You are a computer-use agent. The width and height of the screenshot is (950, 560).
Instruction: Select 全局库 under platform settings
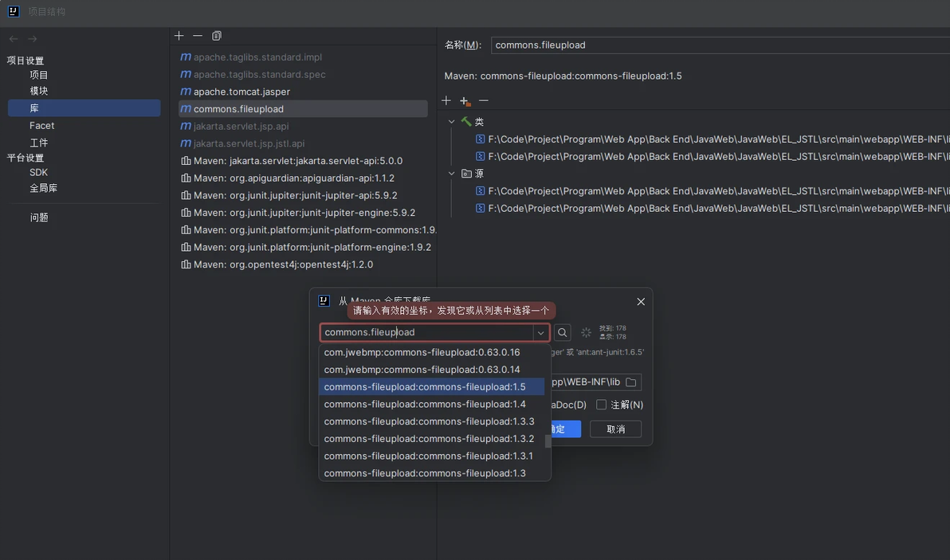(x=44, y=188)
